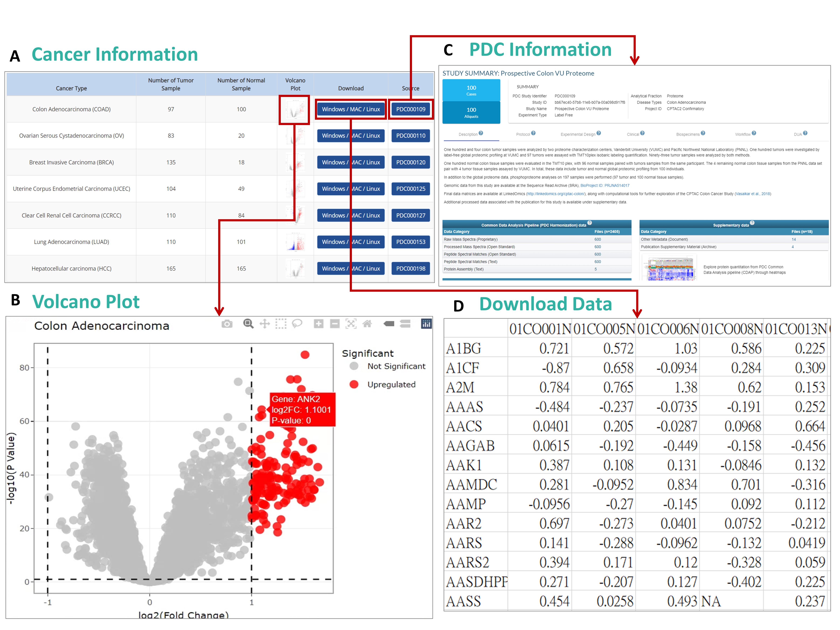840x630 pixels.
Task: Select the Pan tool icon
Action: coord(265,324)
